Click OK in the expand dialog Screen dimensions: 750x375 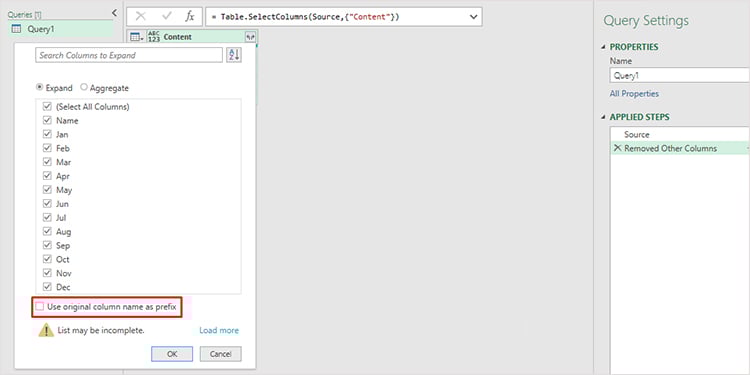pos(172,354)
